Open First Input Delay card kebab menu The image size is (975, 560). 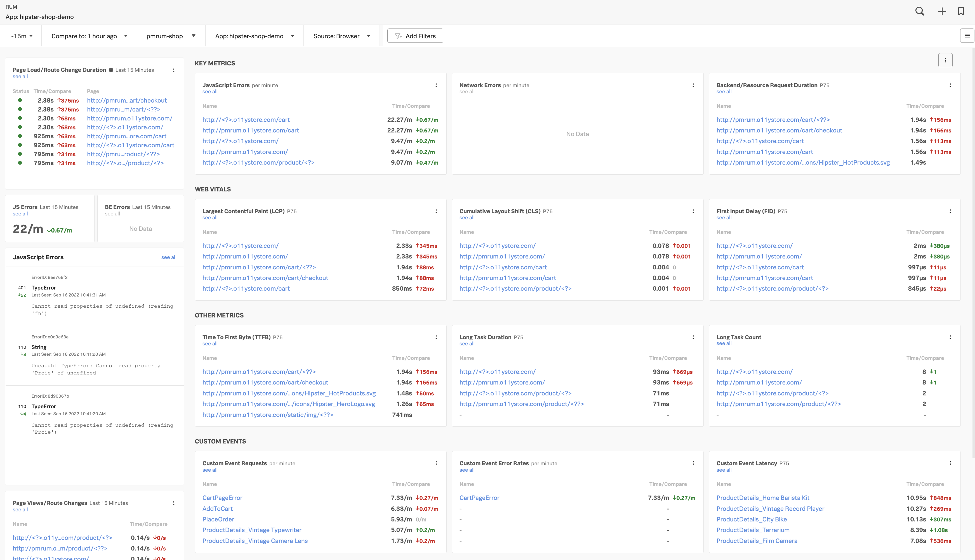pyautogui.click(x=950, y=211)
